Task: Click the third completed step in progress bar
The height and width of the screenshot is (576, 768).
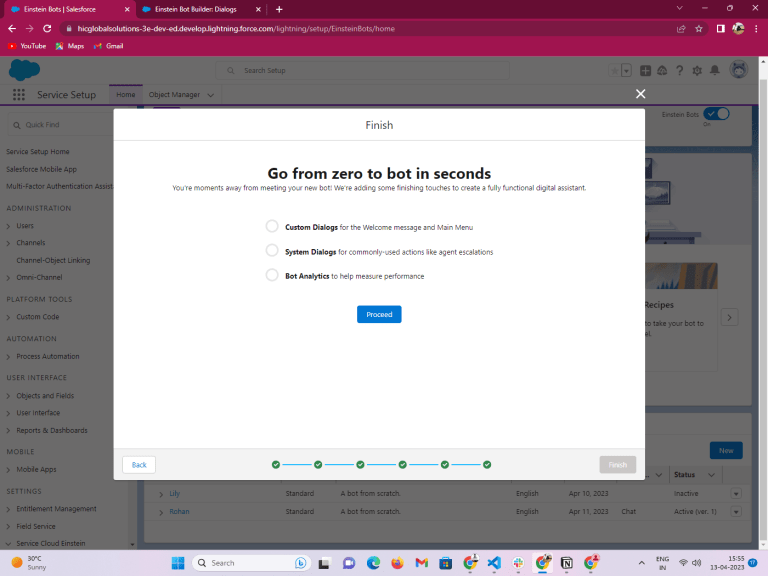Action: click(360, 465)
